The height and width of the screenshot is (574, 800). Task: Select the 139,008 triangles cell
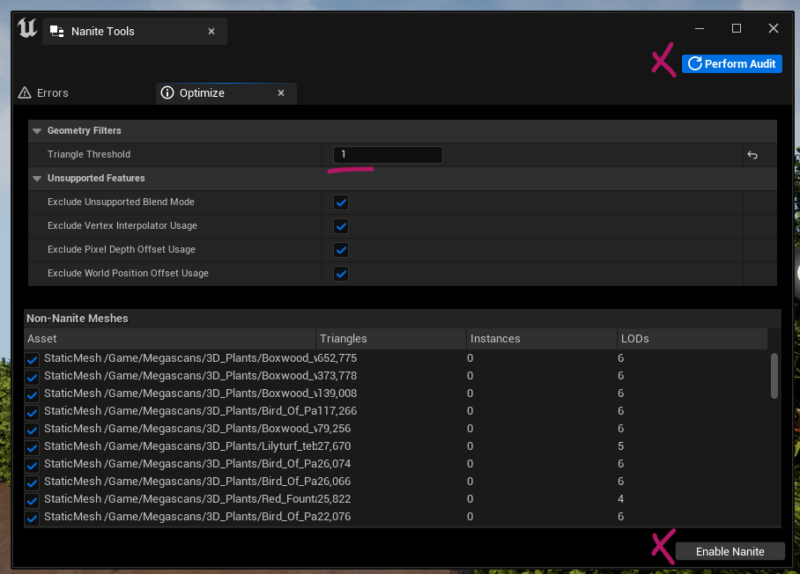tap(337, 393)
